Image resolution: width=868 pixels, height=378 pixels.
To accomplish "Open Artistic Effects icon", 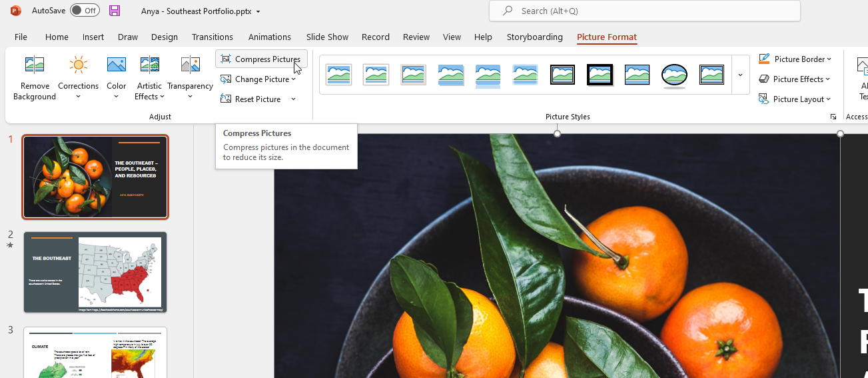I will point(149,65).
